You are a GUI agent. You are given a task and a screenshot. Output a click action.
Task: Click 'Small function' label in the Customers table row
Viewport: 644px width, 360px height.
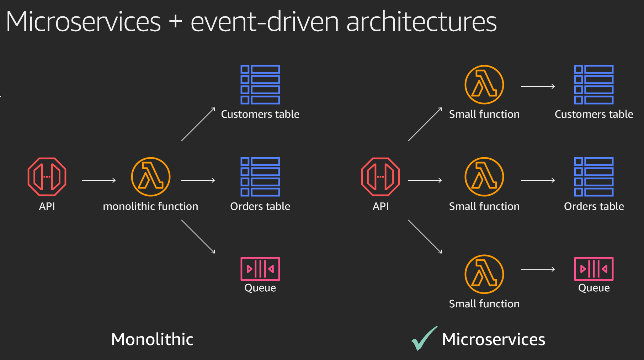coord(484,114)
